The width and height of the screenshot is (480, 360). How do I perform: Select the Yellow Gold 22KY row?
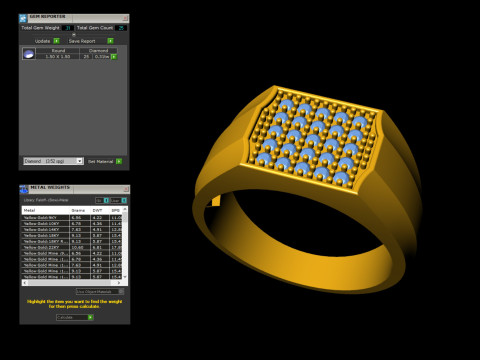[x=72, y=248]
